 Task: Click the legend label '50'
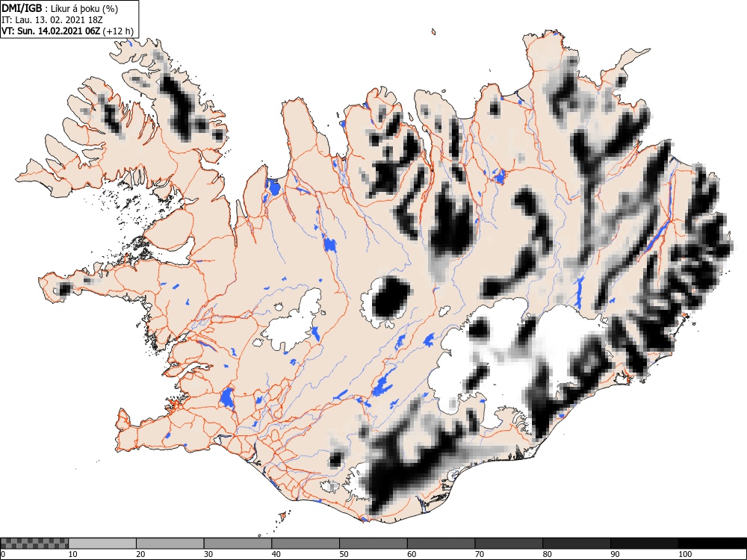(344, 554)
